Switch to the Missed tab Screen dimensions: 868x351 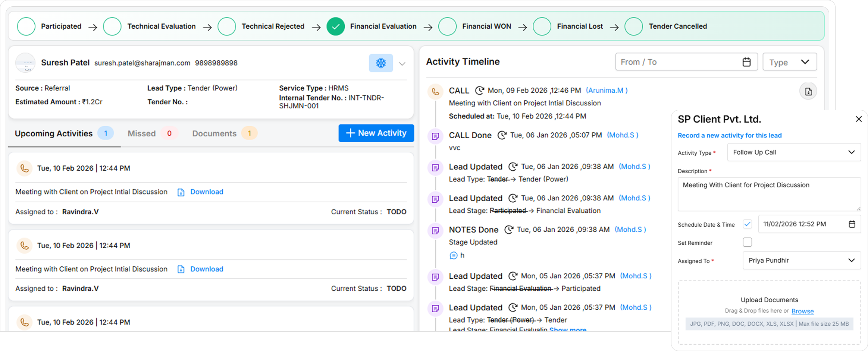tap(142, 133)
